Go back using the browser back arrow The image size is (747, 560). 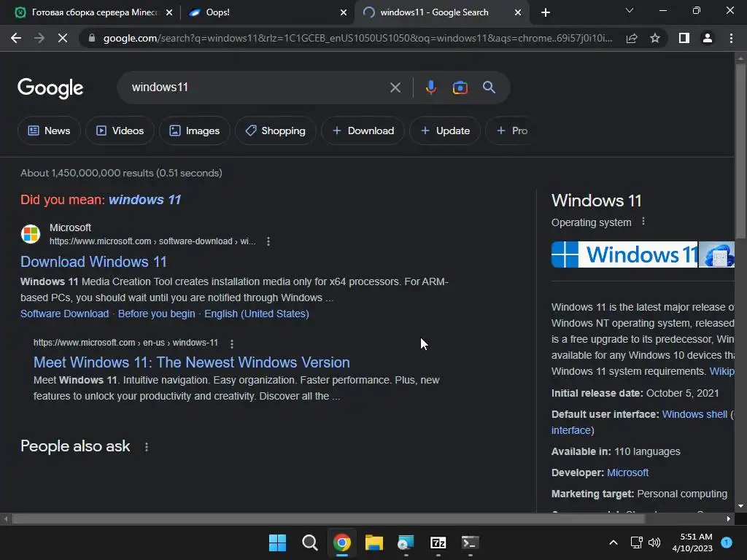pyautogui.click(x=16, y=38)
